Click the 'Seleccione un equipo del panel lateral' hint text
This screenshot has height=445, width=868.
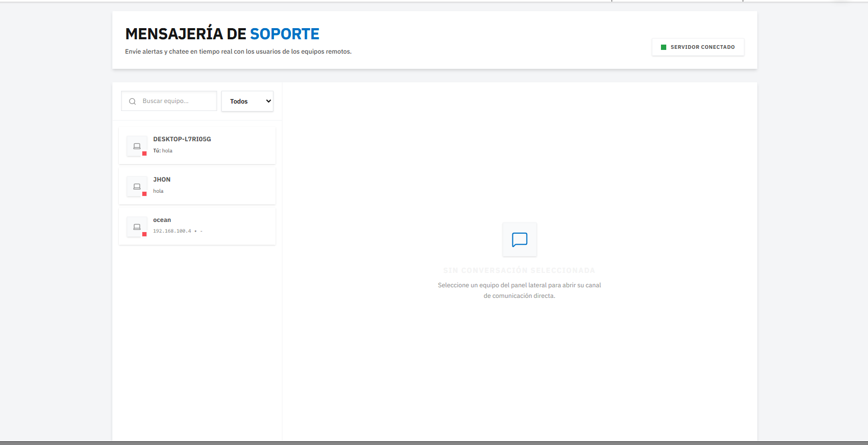coord(519,290)
